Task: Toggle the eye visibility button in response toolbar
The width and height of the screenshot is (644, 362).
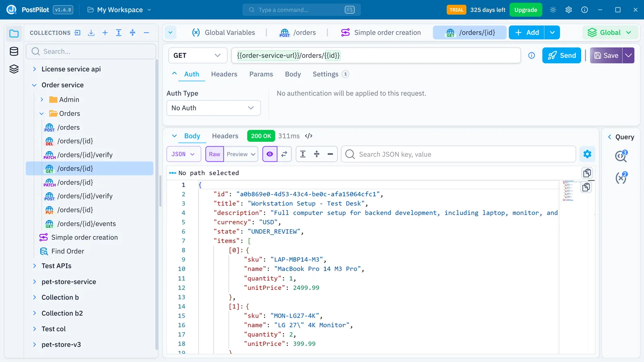Action: click(x=270, y=154)
